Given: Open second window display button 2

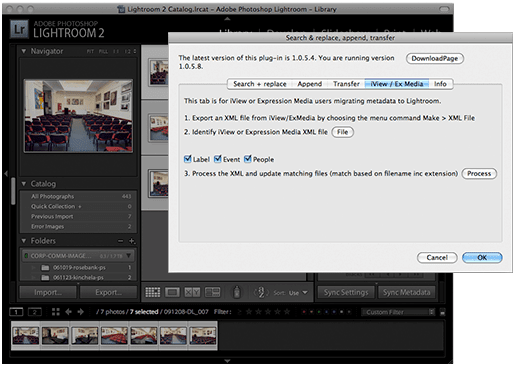Looking at the screenshot, I should pyautogui.click(x=35, y=312).
